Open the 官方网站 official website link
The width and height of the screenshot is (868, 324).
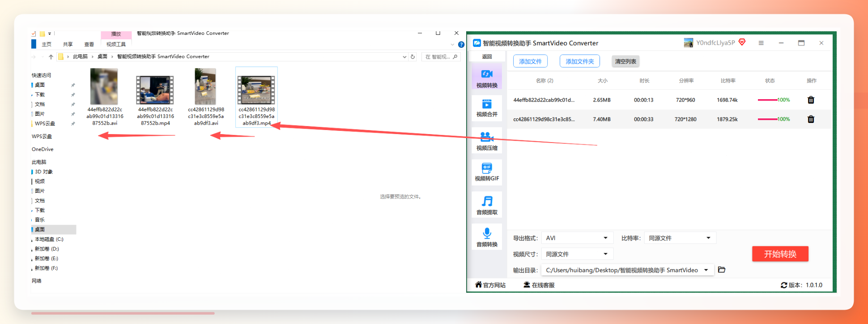tap(490, 285)
